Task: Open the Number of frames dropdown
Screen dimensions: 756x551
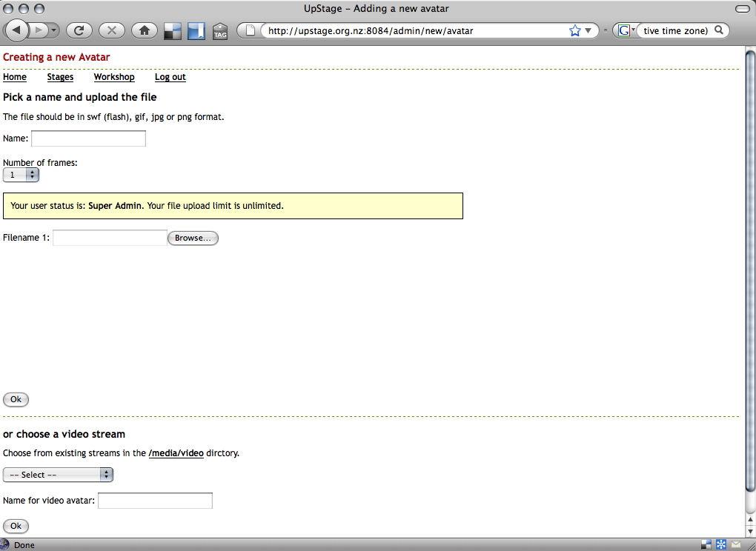Action: (x=21, y=175)
